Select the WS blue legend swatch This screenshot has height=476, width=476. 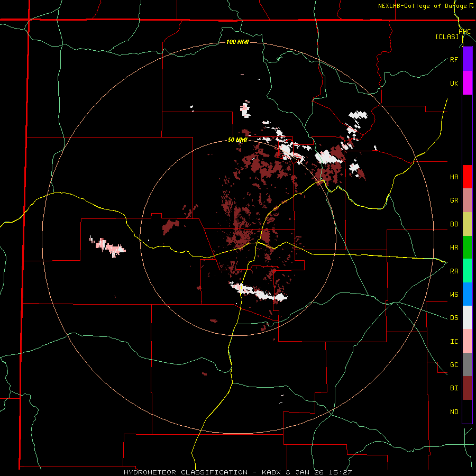(x=467, y=294)
